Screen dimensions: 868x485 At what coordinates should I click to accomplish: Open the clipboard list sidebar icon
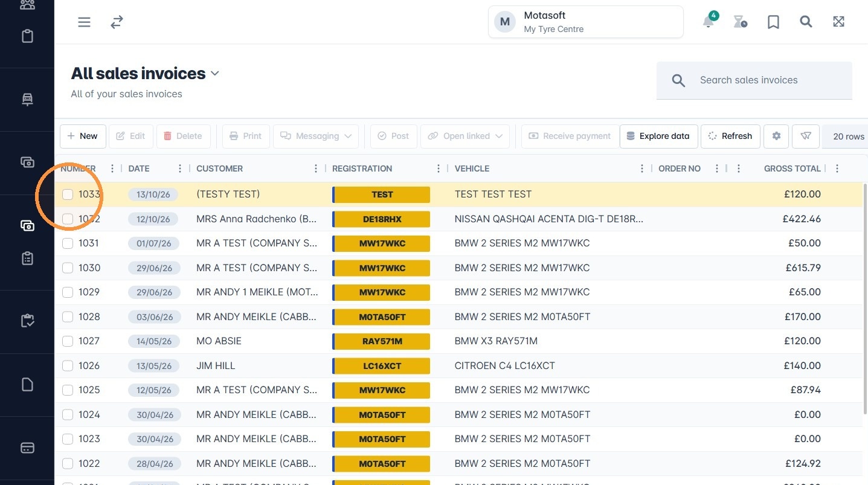click(x=27, y=259)
